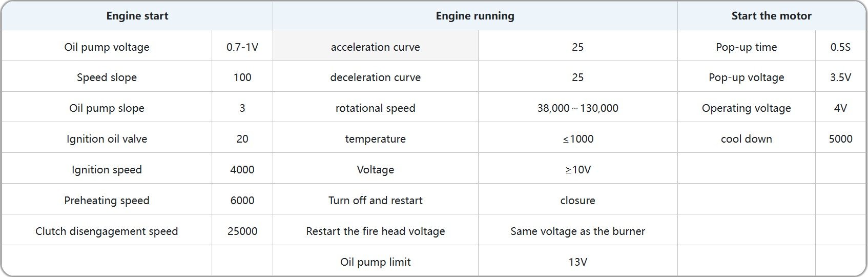Viewport: 868px width, 277px height.
Task: Select the deceleration curve cell
Action: [x=375, y=77]
